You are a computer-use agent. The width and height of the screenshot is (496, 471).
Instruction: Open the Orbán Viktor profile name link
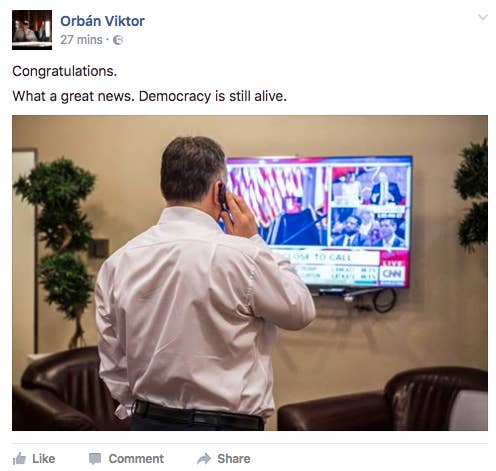(x=102, y=21)
